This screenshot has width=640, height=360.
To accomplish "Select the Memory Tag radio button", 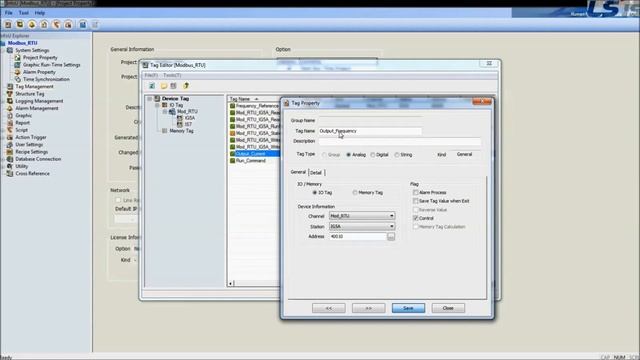I will (x=355, y=193).
